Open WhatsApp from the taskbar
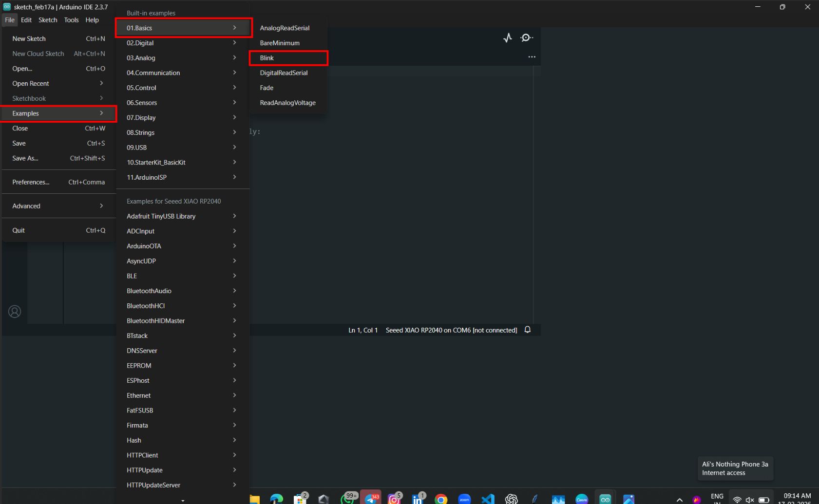Image resolution: width=819 pixels, height=504 pixels. click(x=348, y=499)
